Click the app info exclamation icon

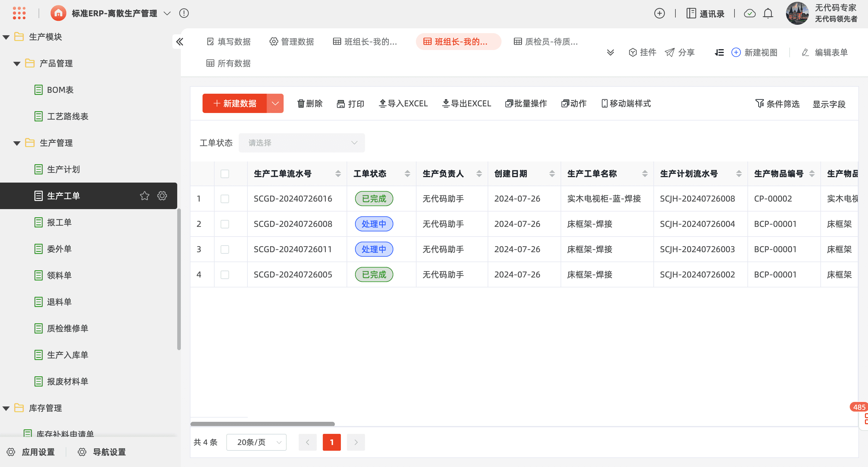(x=184, y=14)
